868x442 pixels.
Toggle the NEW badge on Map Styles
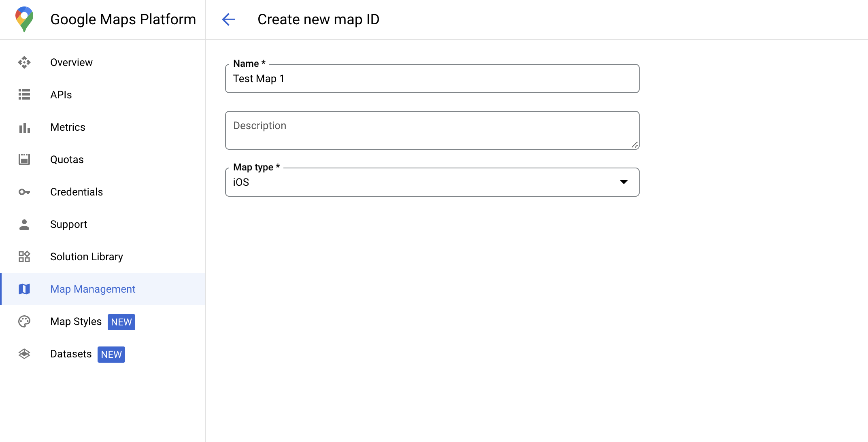122,321
